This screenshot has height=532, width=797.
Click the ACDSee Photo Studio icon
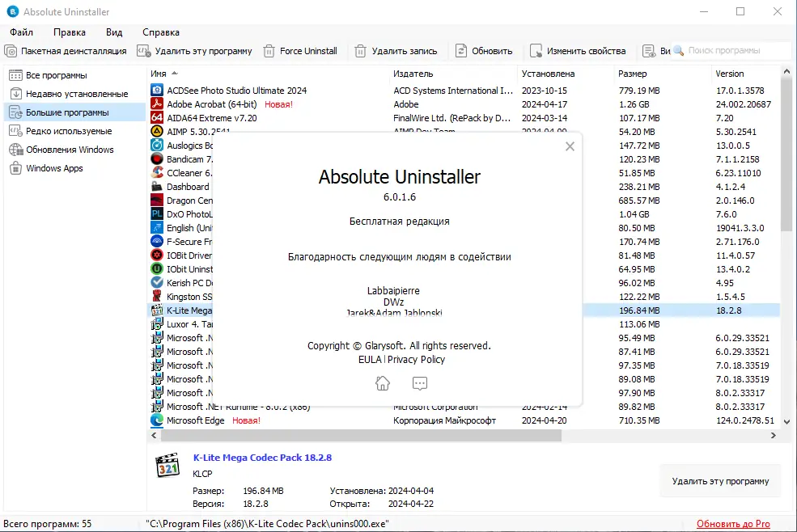tap(157, 91)
